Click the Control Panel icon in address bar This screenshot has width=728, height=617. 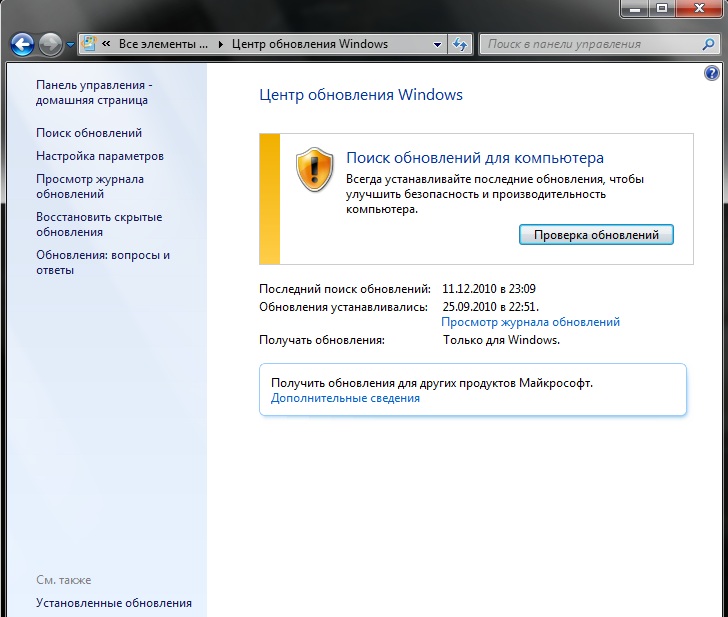pyautogui.click(x=88, y=44)
